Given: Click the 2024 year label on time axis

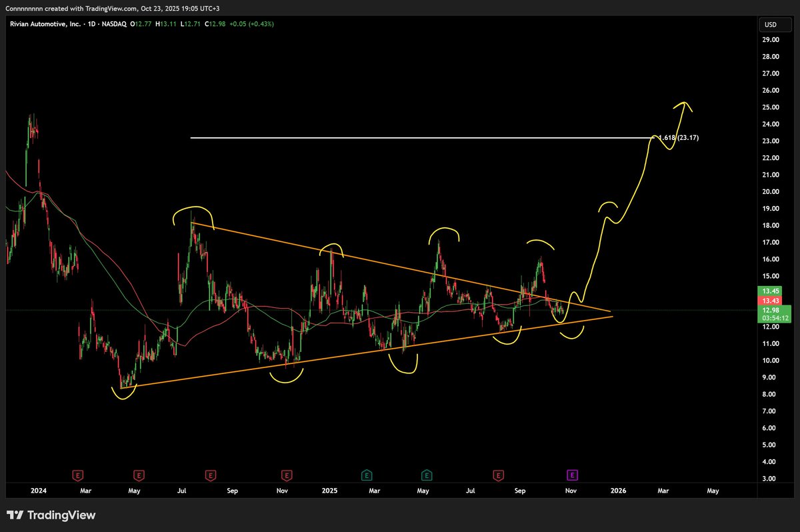Looking at the screenshot, I should tap(39, 491).
